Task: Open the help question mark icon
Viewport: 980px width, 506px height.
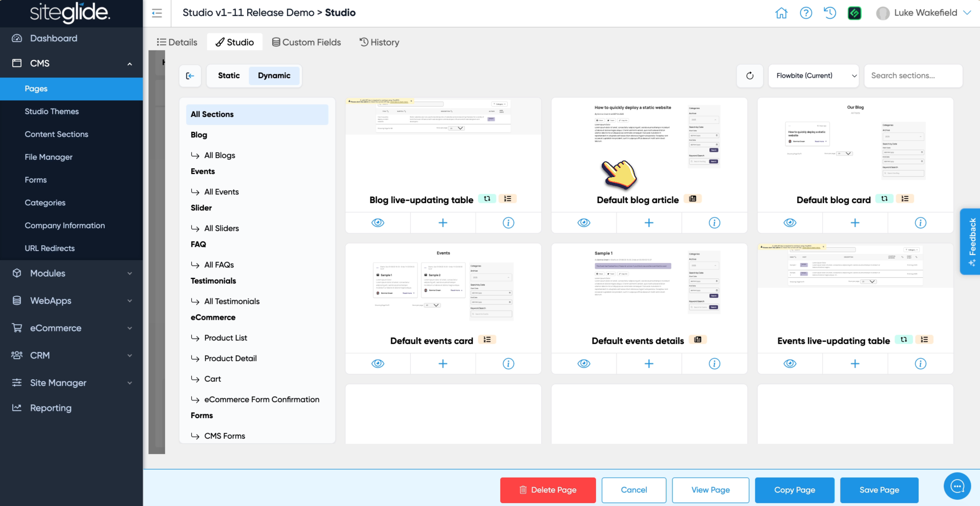Action: [x=806, y=13]
